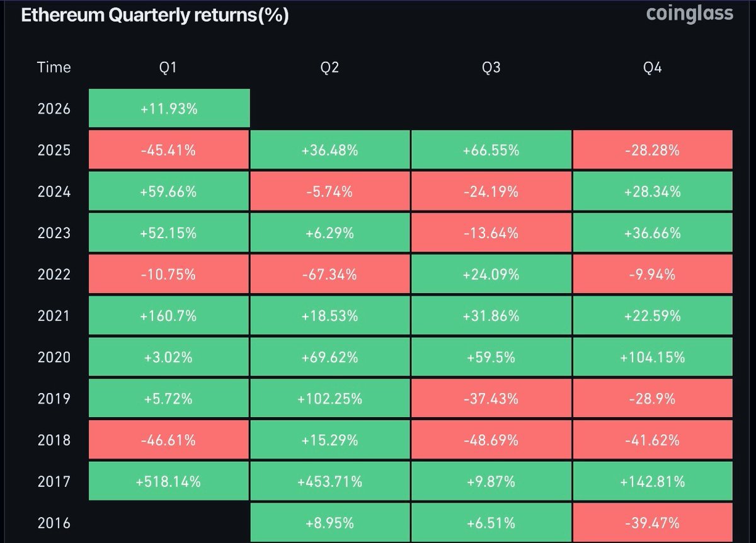Viewport: 756px width, 543px height.
Task: Click the coinglass logo
Action: (690, 14)
